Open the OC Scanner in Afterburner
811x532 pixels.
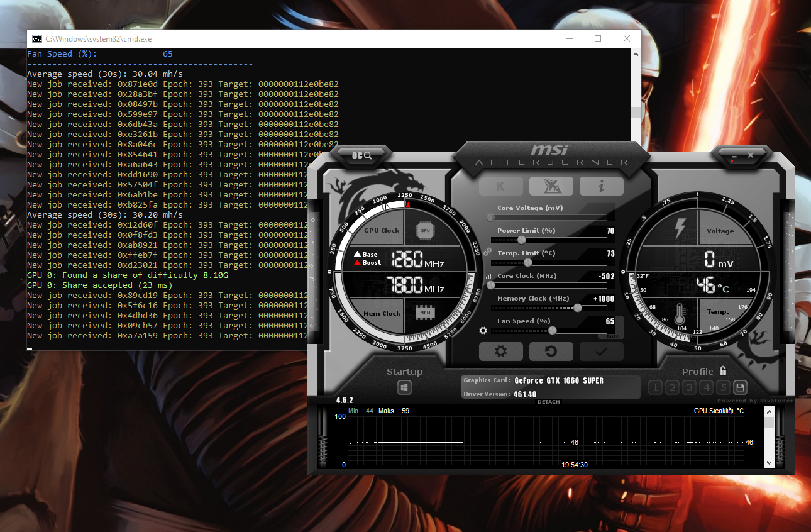click(361, 155)
